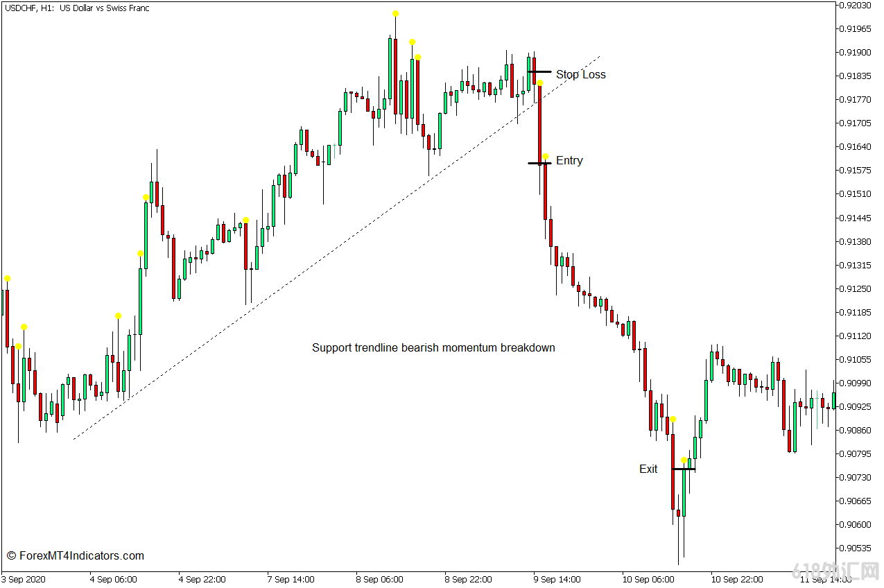This screenshot has width=884, height=588.
Task: Select the black Stop Loss level marker line
Action: point(539,71)
